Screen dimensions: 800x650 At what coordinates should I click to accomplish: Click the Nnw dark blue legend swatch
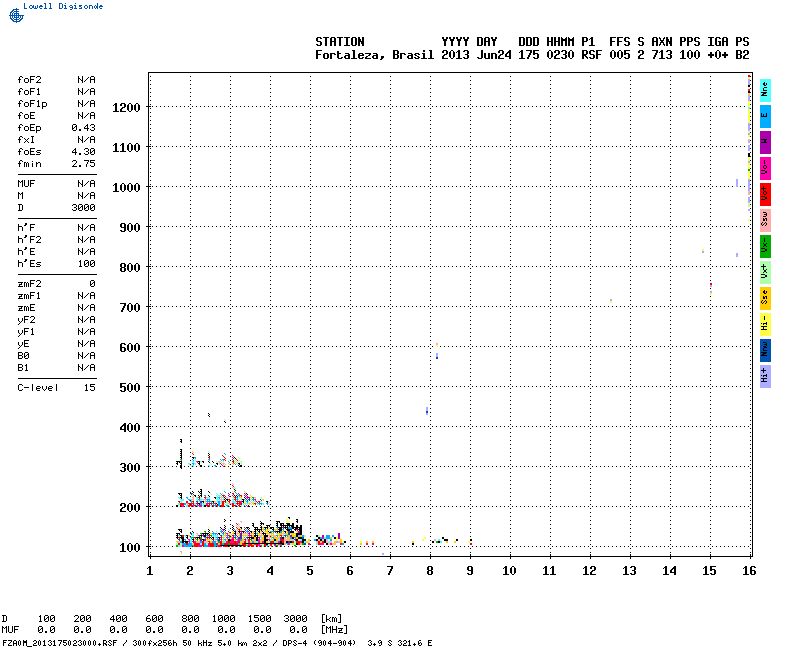tap(765, 351)
